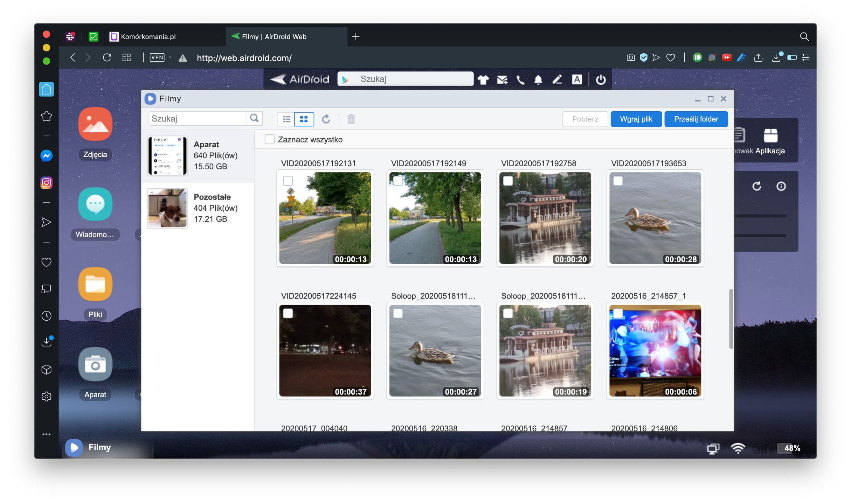Select checkbox on 00:00:27 duck video
851x504 pixels.
point(398,314)
